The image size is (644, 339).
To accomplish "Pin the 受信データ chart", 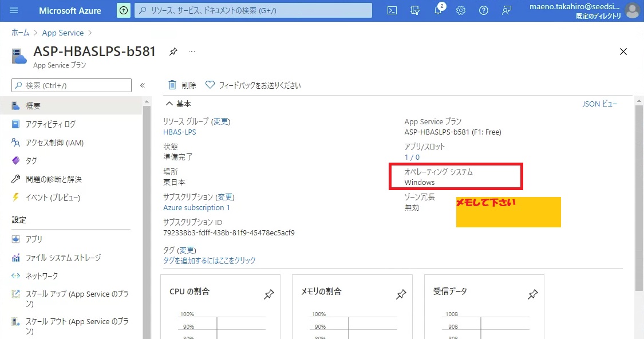I will coord(532,294).
